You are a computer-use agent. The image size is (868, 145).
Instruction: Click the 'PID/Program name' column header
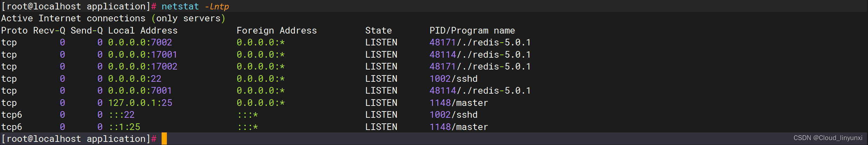472,30
